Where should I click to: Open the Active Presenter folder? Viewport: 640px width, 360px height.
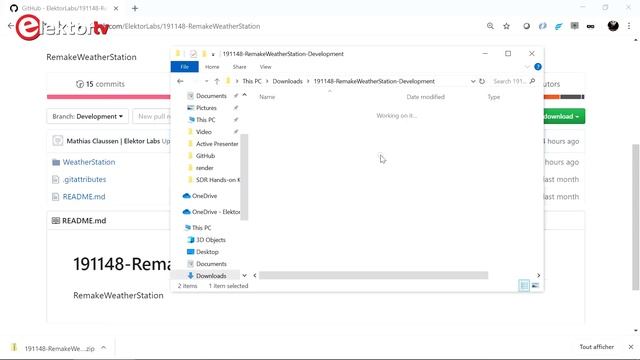click(217, 144)
